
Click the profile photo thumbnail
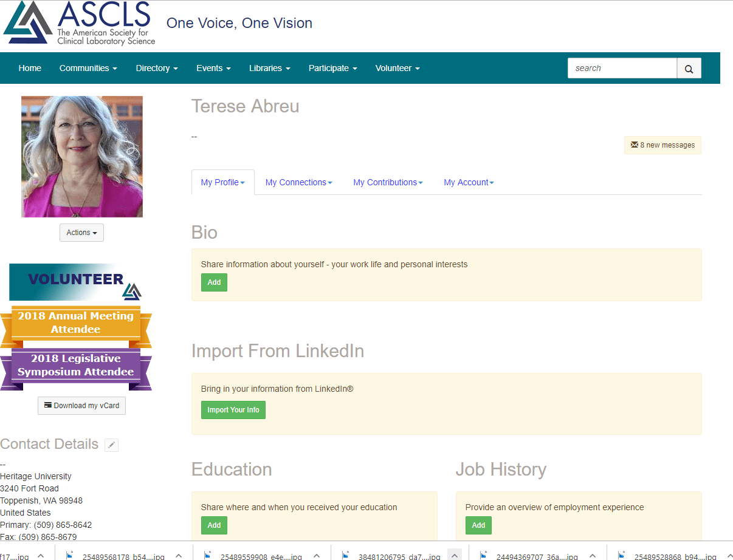82,157
